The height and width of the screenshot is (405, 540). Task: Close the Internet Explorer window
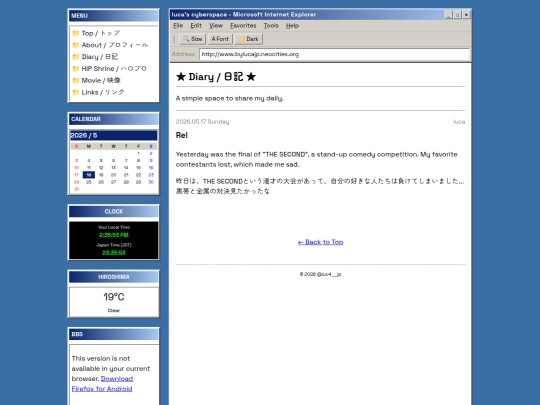(466, 15)
